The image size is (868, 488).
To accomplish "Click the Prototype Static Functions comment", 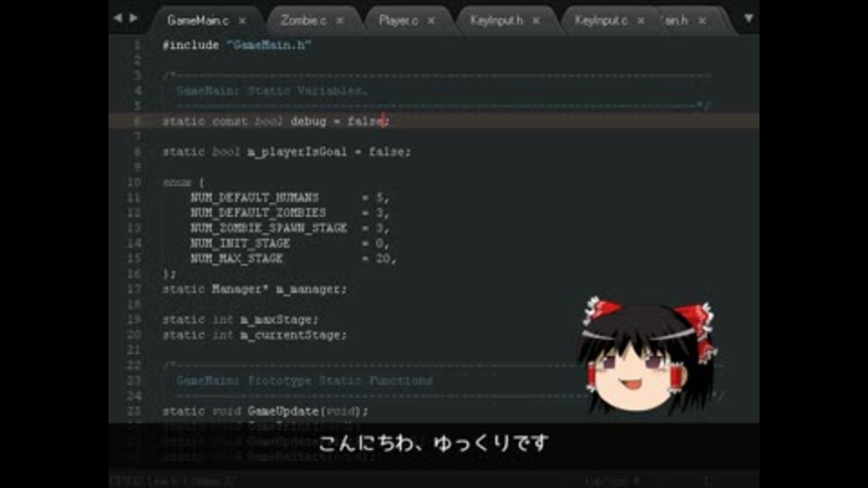I will [x=305, y=380].
